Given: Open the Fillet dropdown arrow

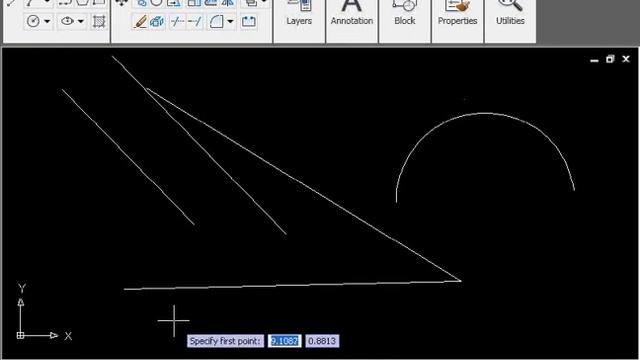Looking at the screenshot, I should tap(230, 21).
